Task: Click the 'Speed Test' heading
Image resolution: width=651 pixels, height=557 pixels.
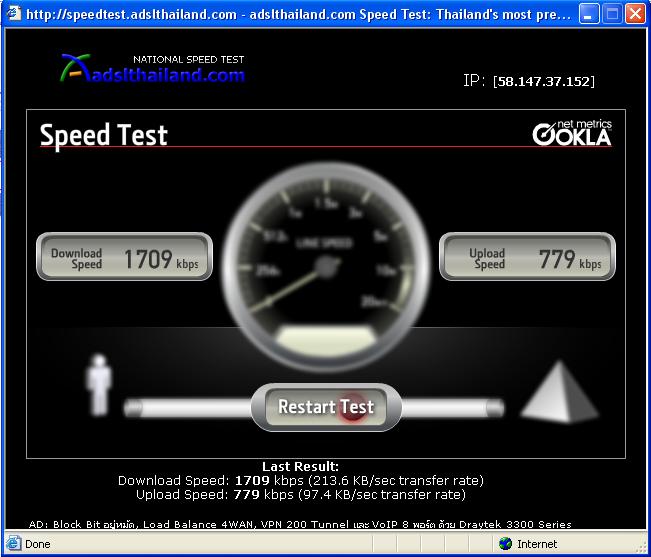Action: (x=104, y=135)
